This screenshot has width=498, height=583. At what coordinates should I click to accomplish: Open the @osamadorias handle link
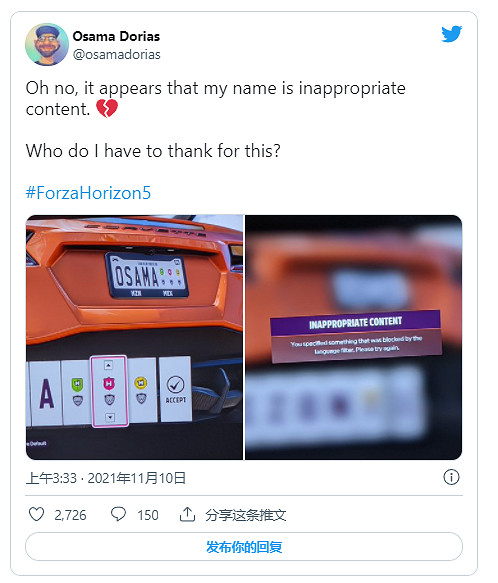coord(117,55)
